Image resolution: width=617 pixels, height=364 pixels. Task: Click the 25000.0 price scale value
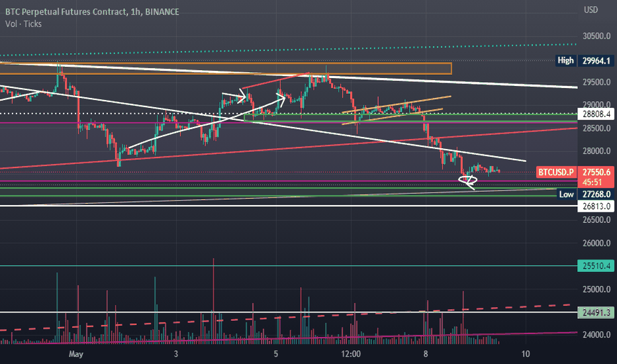[x=596, y=290]
